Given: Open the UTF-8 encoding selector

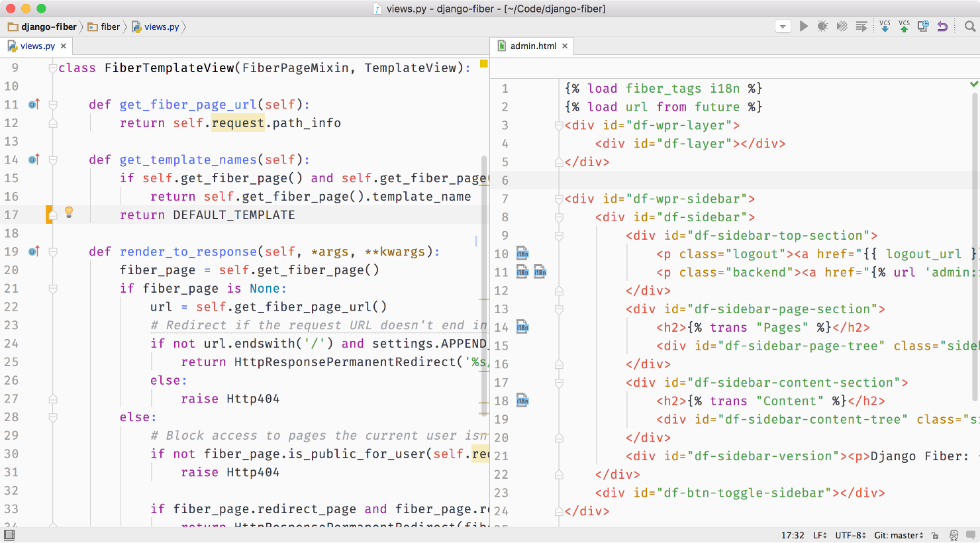Looking at the screenshot, I should 851,535.
